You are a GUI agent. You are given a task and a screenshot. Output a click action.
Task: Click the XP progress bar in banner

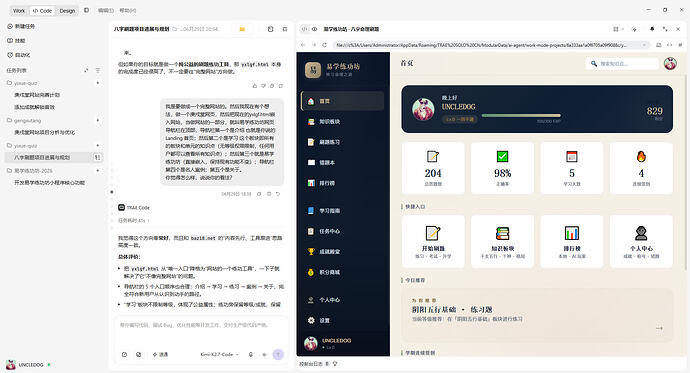click(x=521, y=116)
